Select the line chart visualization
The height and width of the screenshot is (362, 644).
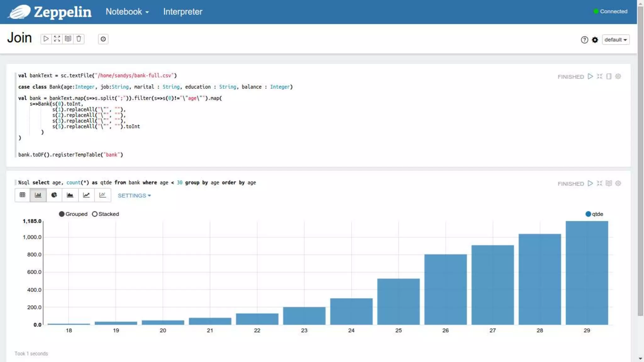click(86, 195)
